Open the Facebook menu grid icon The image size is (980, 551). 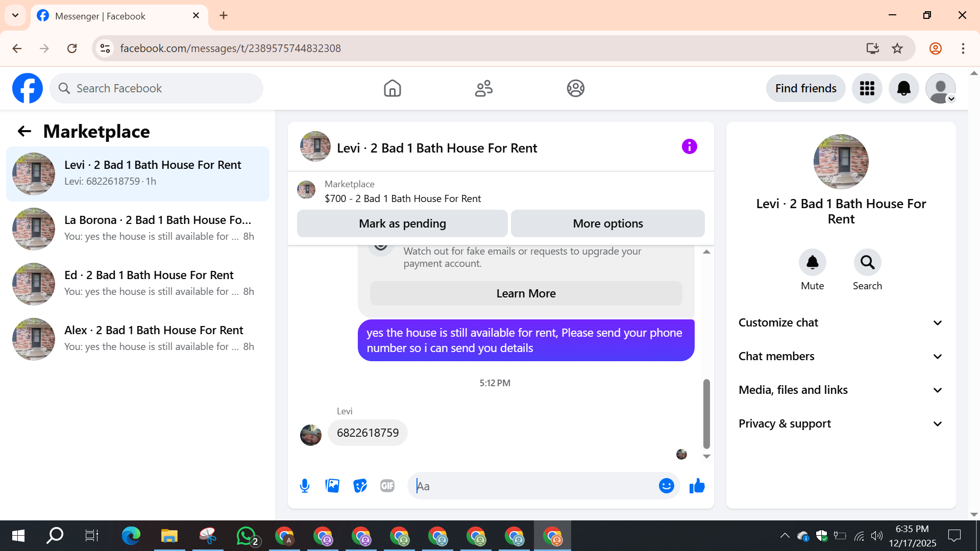coord(867,88)
